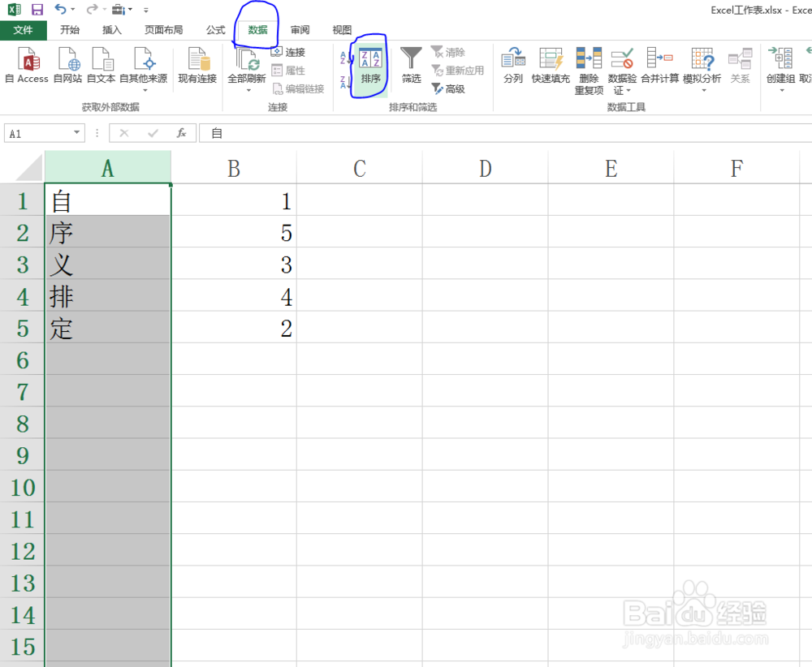
Task: Open Customize Quick Access Toolbar dropdown
Action: point(146,10)
